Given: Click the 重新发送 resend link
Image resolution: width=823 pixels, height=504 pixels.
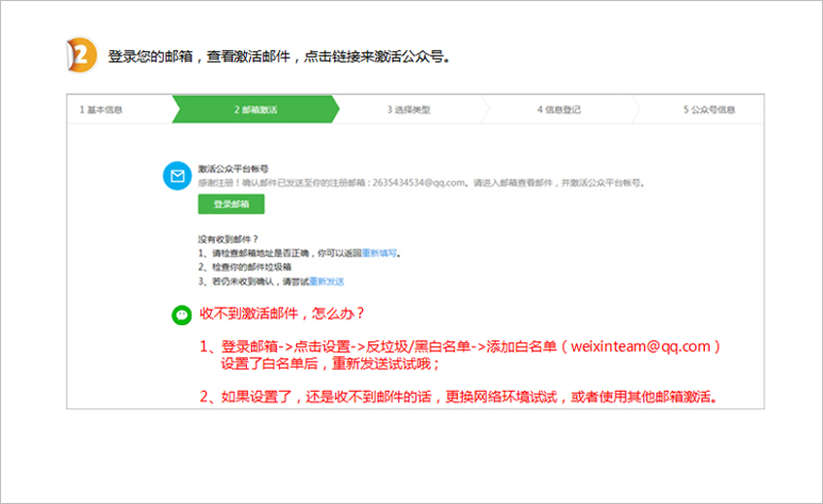Looking at the screenshot, I should pos(326,282).
